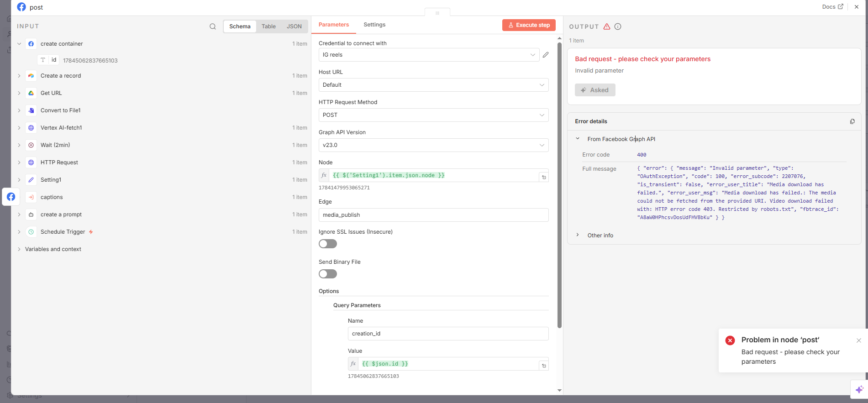868x403 pixels.
Task: Click the fx icon on the Value field
Action: pyautogui.click(x=353, y=364)
